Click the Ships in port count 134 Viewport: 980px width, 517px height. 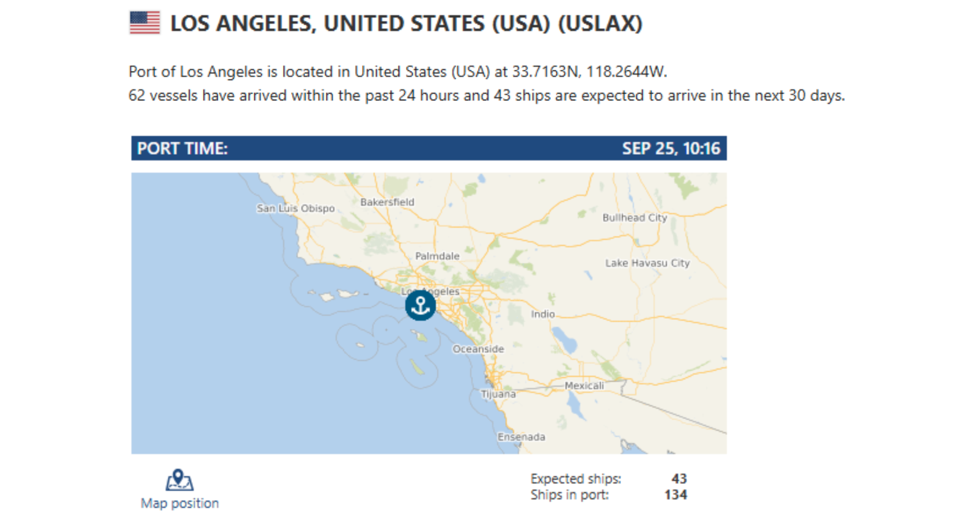[676, 494]
